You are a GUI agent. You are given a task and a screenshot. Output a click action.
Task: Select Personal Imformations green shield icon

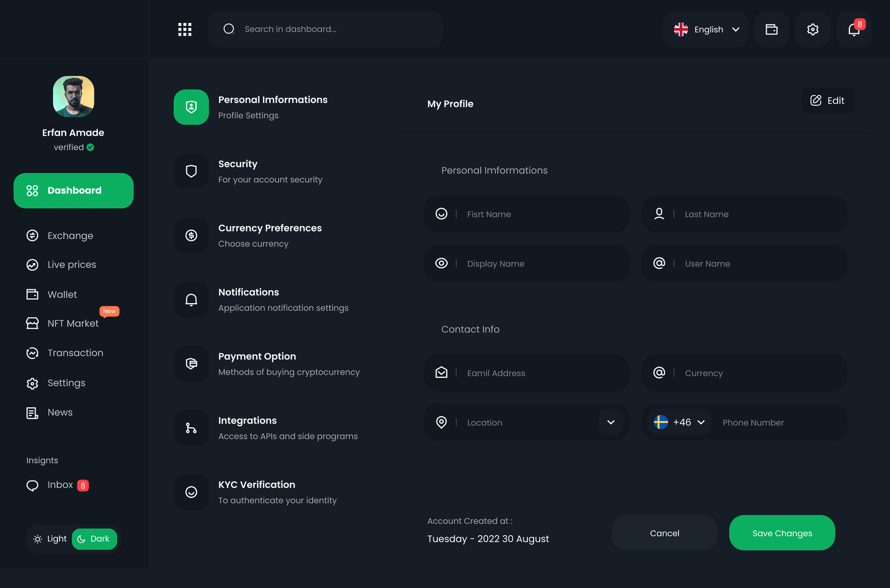pyautogui.click(x=191, y=107)
